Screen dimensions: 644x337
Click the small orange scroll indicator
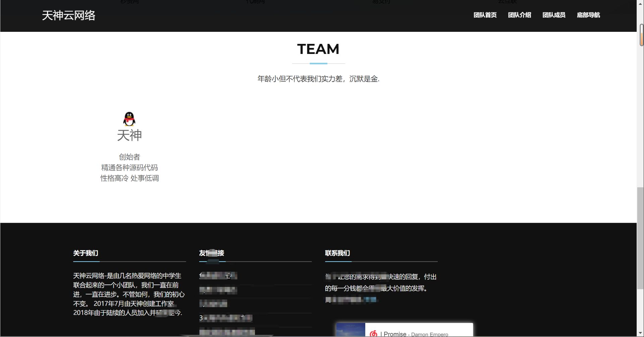point(641,35)
